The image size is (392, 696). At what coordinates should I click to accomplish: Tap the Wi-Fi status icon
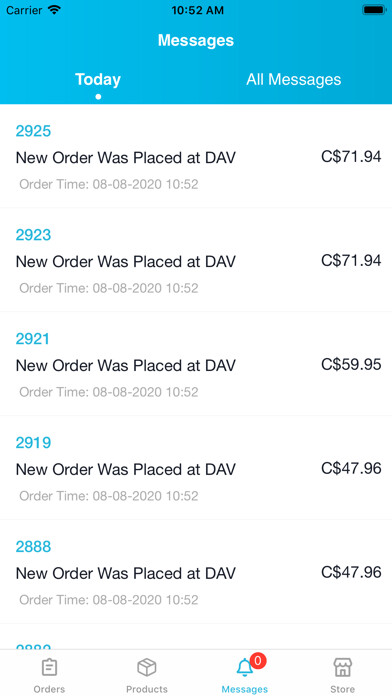(x=55, y=10)
